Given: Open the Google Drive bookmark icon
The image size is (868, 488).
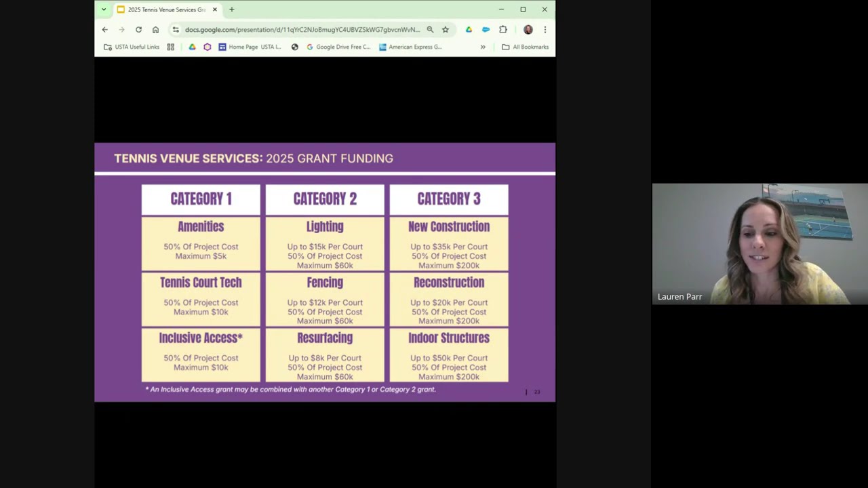Looking at the screenshot, I should (x=192, y=47).
